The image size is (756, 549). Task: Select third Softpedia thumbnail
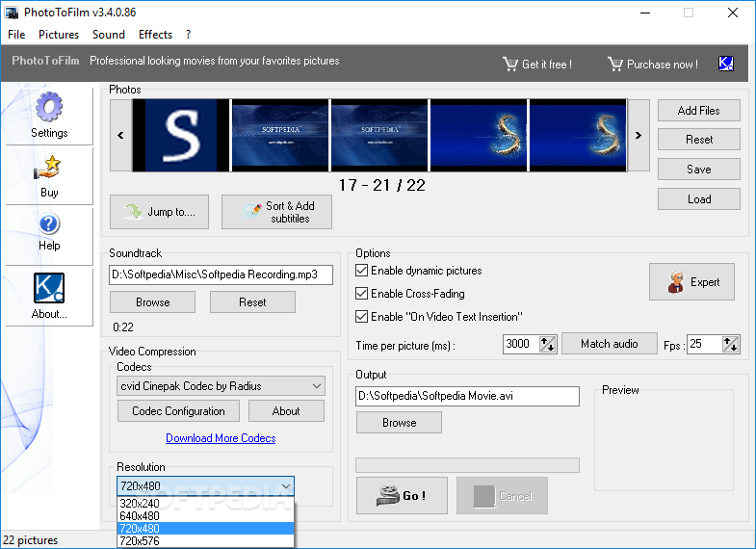pos(379,136)
